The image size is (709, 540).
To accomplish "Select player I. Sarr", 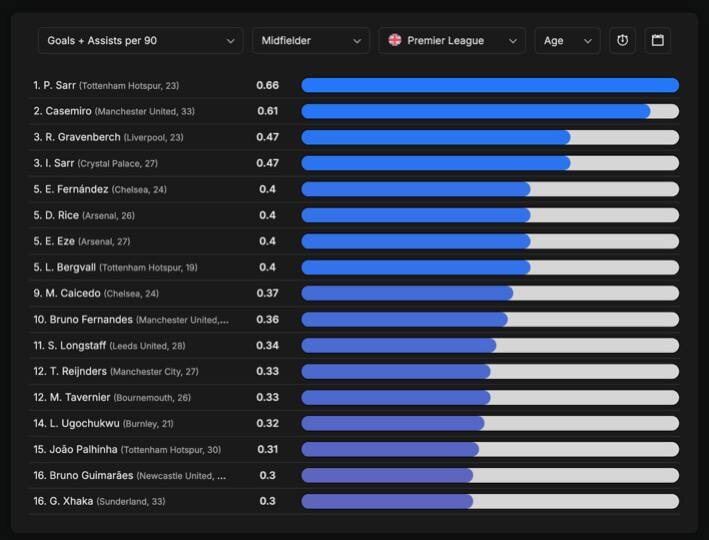I will coord(96,163).
